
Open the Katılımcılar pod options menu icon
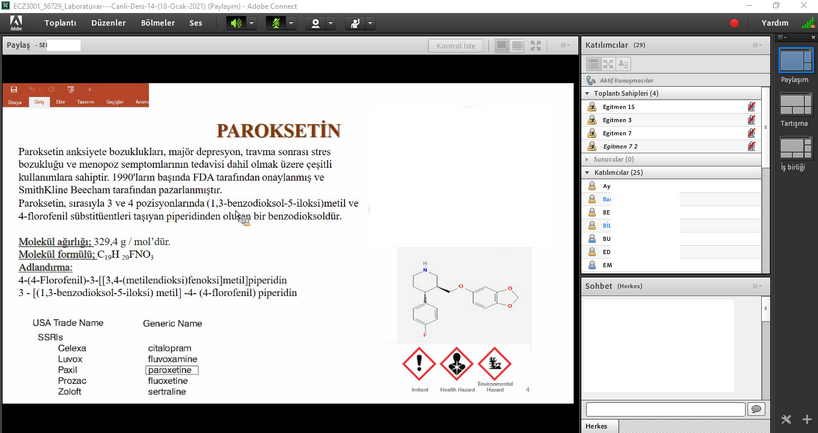pos(758,45)
